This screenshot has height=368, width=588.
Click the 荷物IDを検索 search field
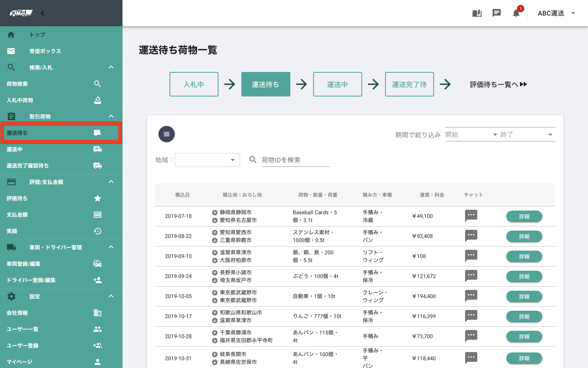[295, 160]
